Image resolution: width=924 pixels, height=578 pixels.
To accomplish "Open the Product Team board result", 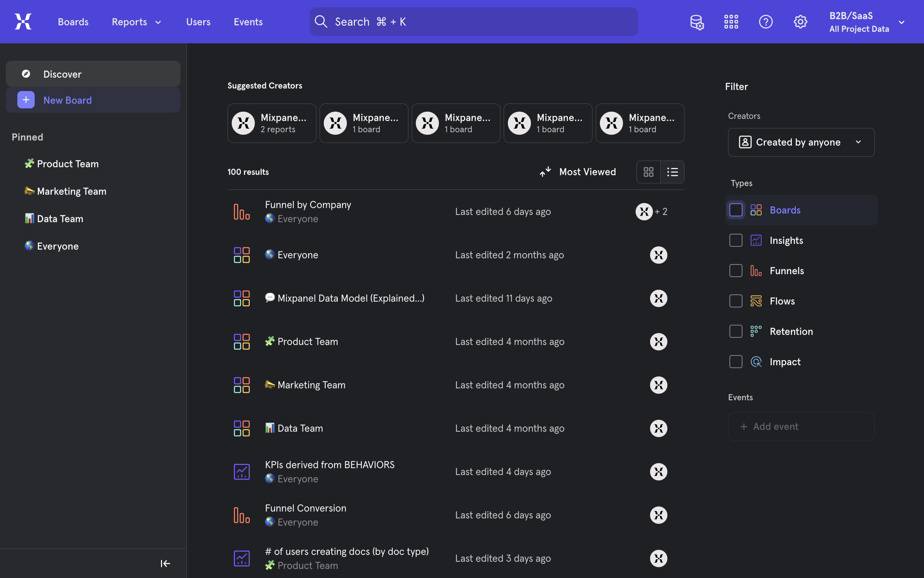I will [301, 341].
